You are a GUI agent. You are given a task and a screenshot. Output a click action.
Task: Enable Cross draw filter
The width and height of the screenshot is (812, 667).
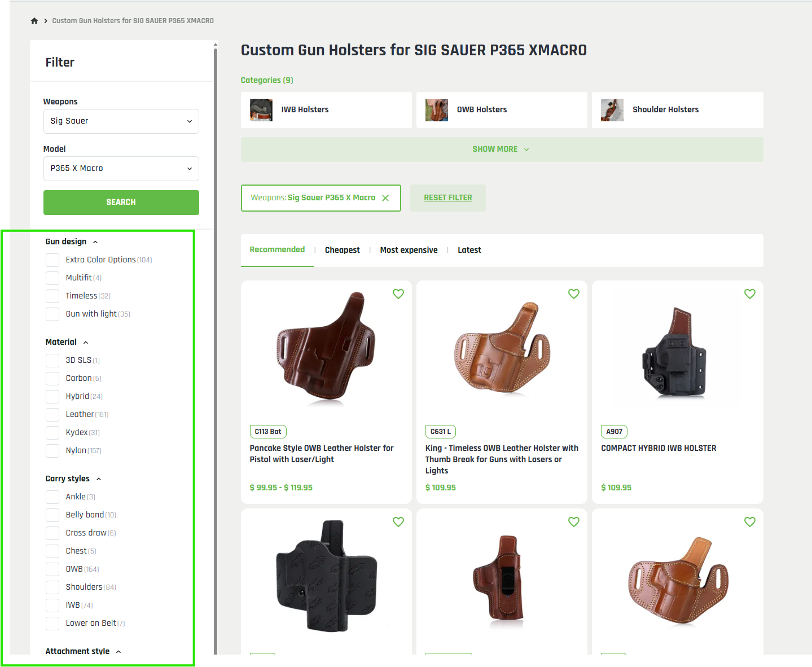pyautogui.click(x=52, y=533)
